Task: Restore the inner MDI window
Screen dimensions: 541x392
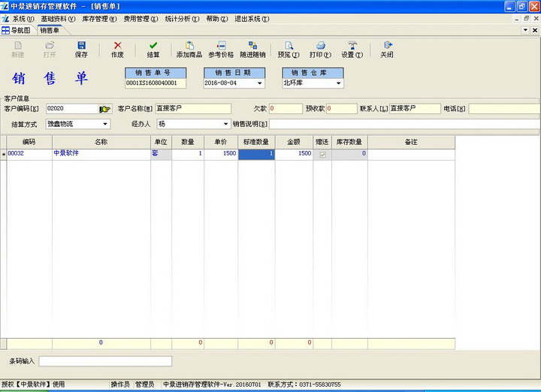Action: click(x=526, y=19)
